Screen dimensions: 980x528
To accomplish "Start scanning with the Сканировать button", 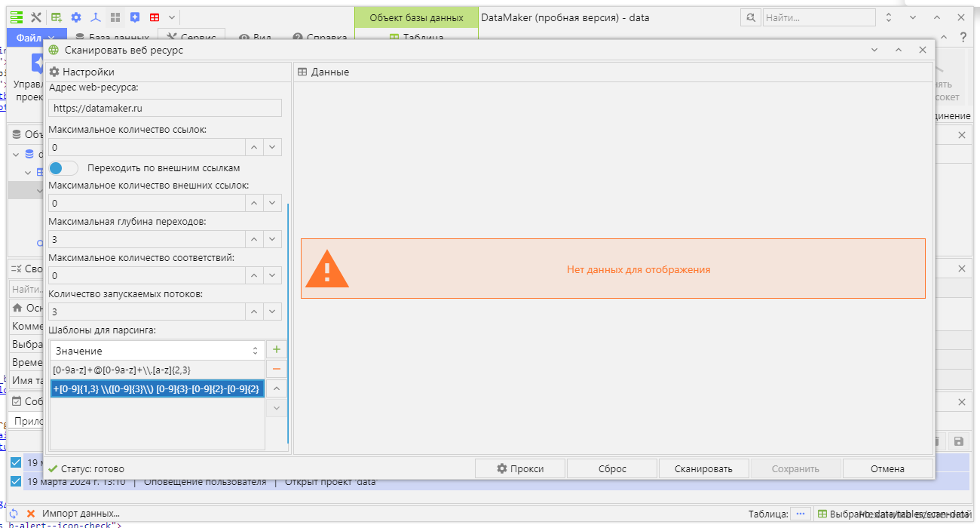I will (703, 468).
